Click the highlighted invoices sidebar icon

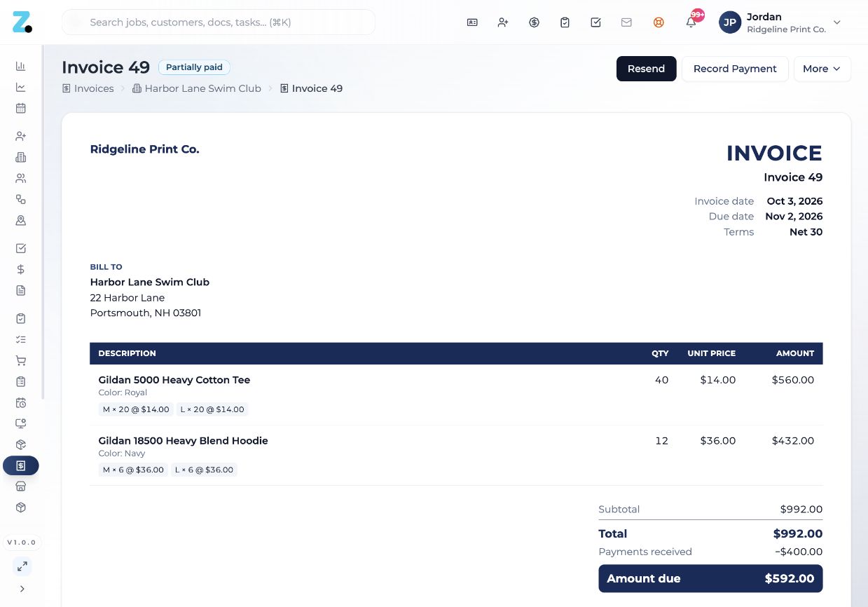[21, 465]
